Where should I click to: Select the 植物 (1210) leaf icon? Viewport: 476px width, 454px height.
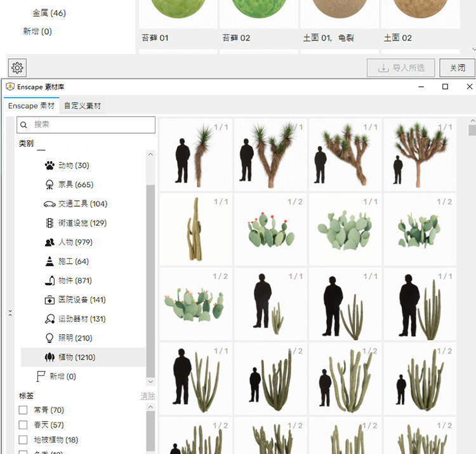click(50, 357)
